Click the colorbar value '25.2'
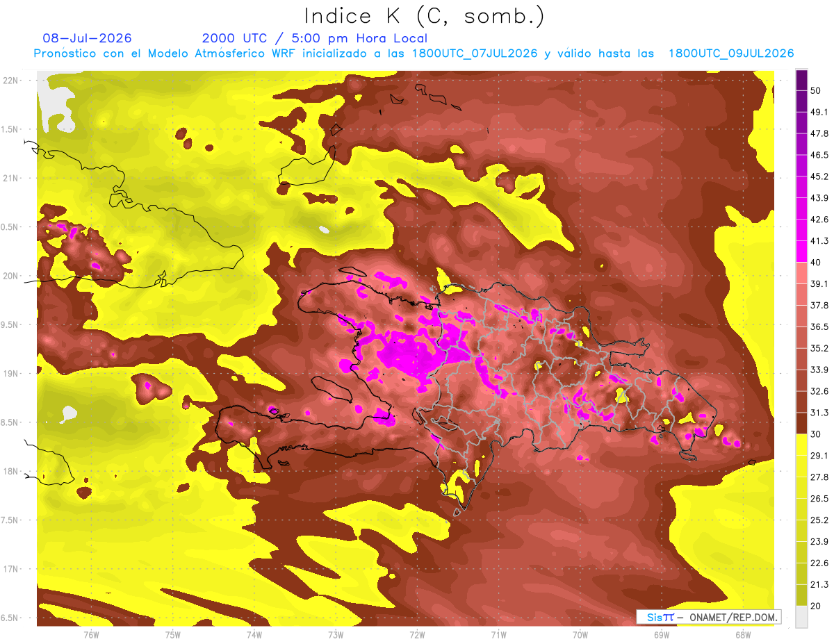Viewport: 834px width, 644px height. (819, 520)
